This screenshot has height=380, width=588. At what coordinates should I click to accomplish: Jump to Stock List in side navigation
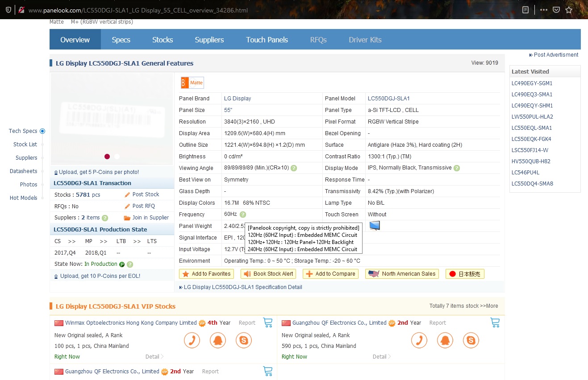tap(25, 145)
